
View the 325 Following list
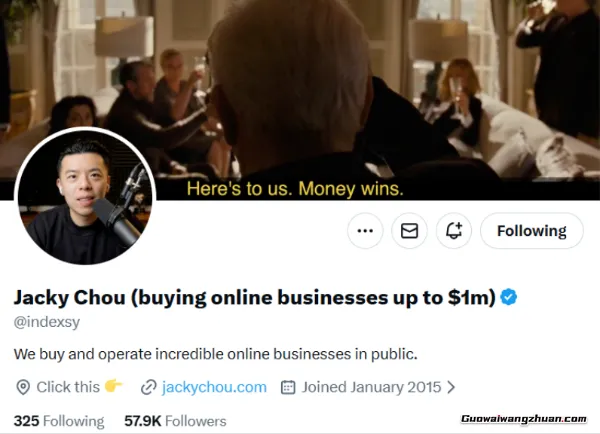(59, 421)
